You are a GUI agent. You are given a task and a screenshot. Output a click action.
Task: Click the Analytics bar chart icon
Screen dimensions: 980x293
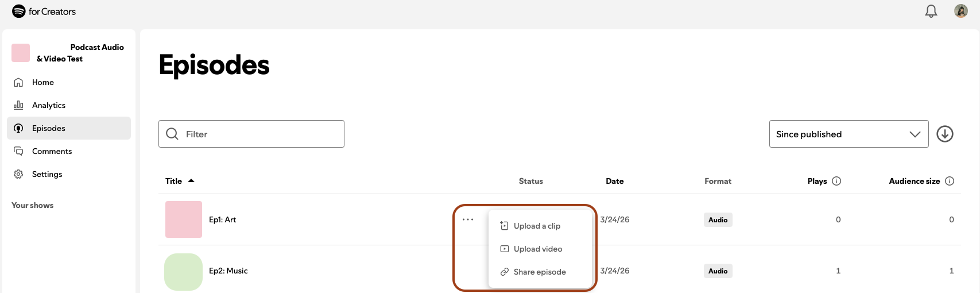(x=18, y=105)
